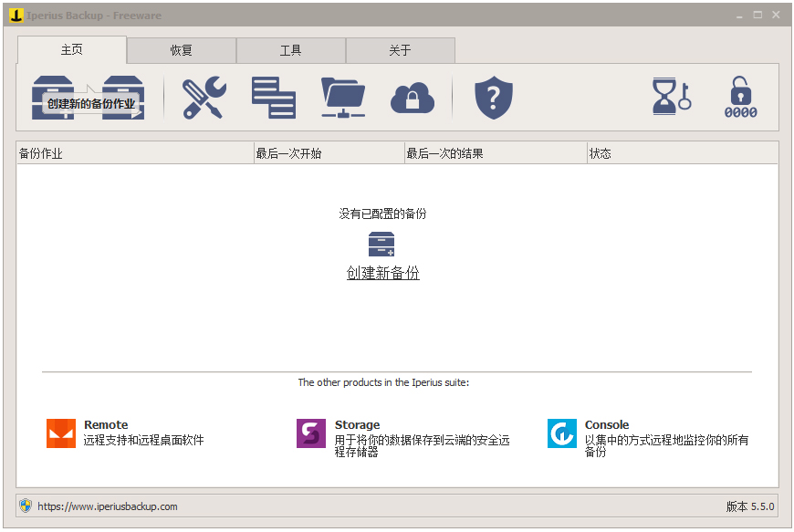Viewport: 794px width, 532px height.
Task: Click the Iperius Remote orange logo
Action: [61, 433]
